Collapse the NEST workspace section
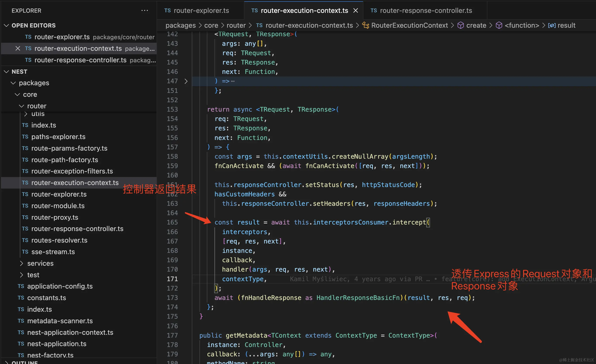 (7, 71)
